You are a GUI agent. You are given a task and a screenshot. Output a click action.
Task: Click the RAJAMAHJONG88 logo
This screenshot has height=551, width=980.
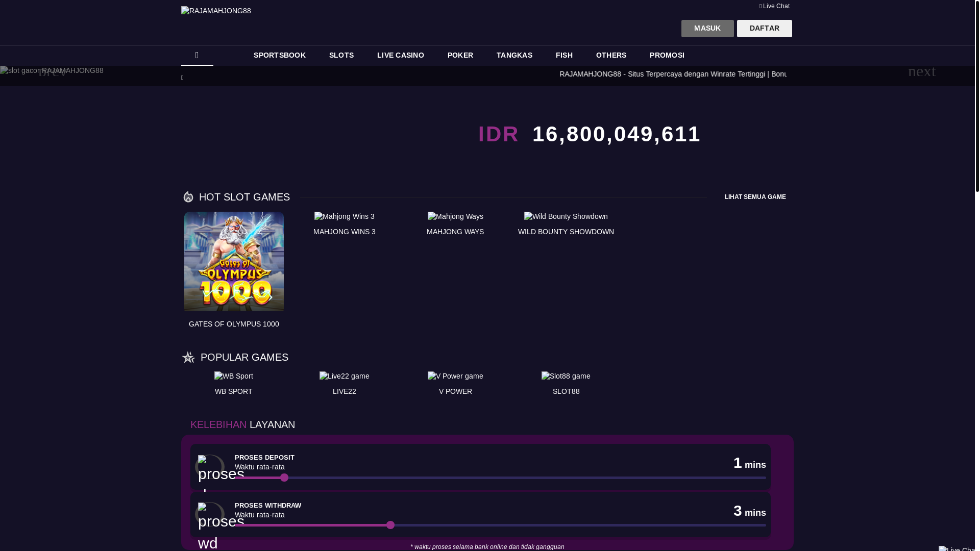pos(216,11)
